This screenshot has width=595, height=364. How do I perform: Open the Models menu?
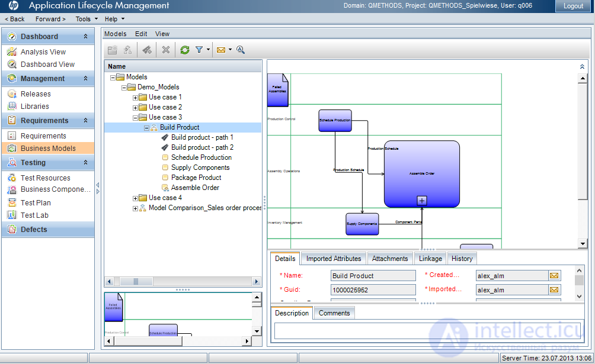(116, 34)
